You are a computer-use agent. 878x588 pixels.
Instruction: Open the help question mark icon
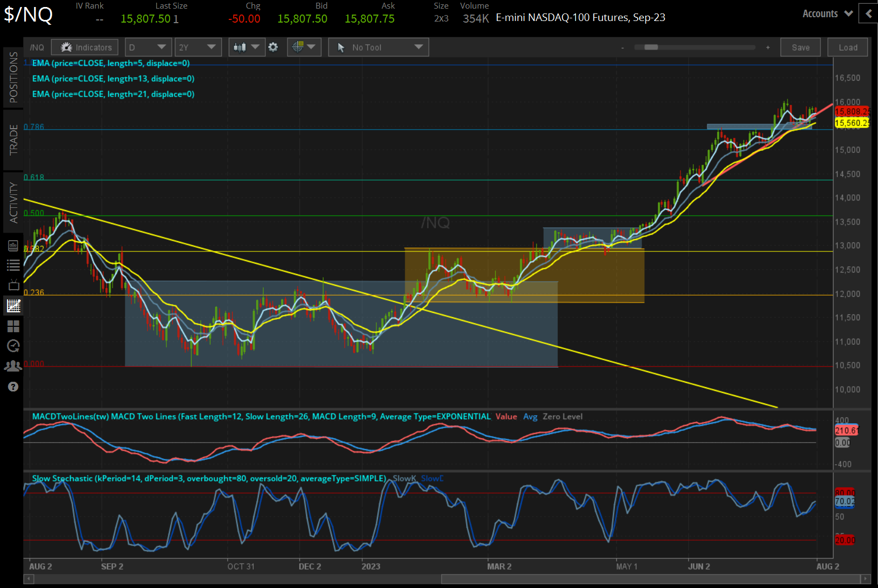coord(13,387)
